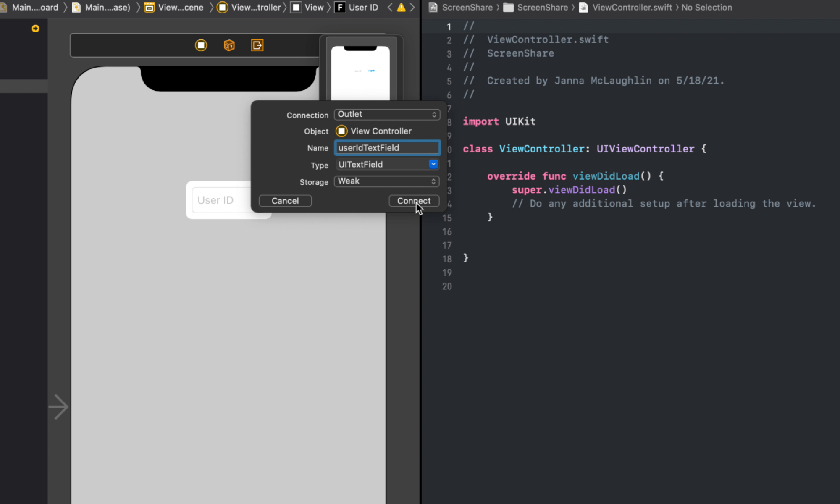
Task: Click the initial view controller entry arrow
Action: pos(58,407)
